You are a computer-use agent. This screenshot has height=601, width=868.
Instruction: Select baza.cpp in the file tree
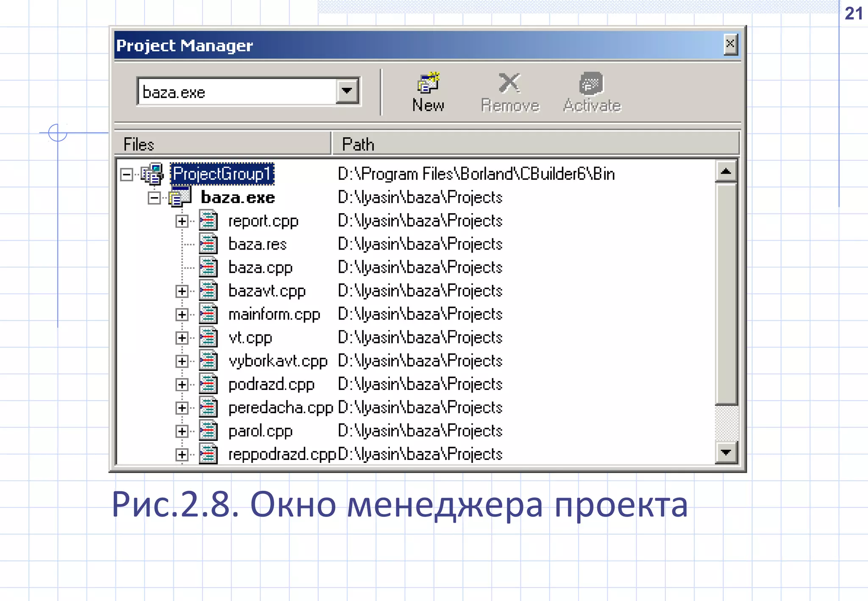(260, 268)
